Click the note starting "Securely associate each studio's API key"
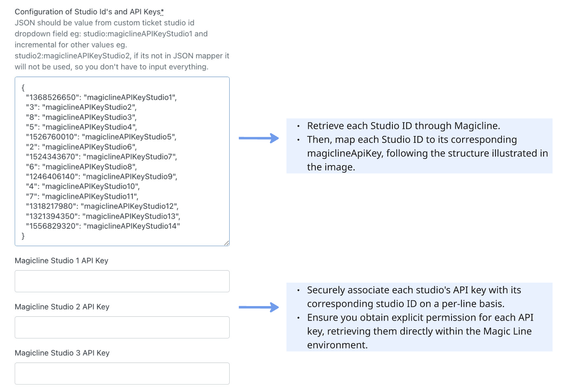Image resolution: width=561 pixels, height=392 pixels. tap(414, 297)
